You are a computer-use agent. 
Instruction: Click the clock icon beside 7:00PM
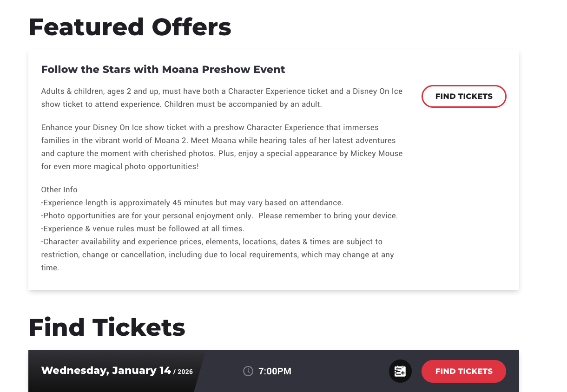[248, 371]
